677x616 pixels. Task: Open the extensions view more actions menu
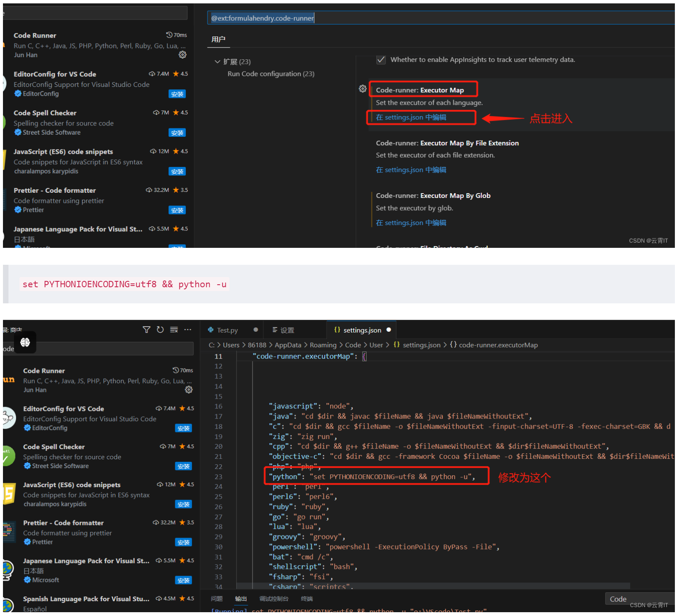[x=188, y=330]
